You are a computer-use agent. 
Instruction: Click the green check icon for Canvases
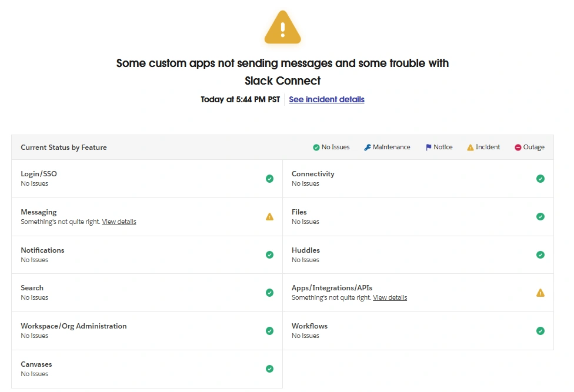pos(269,369)
